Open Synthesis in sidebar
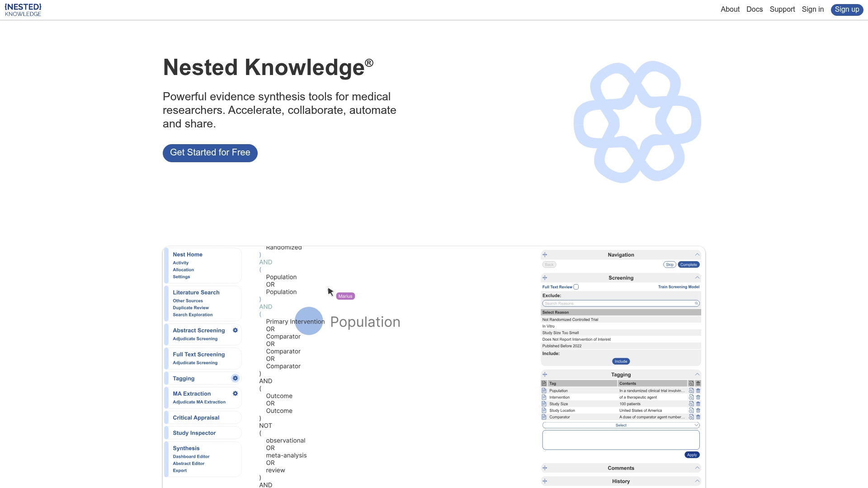Screen dimensions: 868x488 (186, 449)
